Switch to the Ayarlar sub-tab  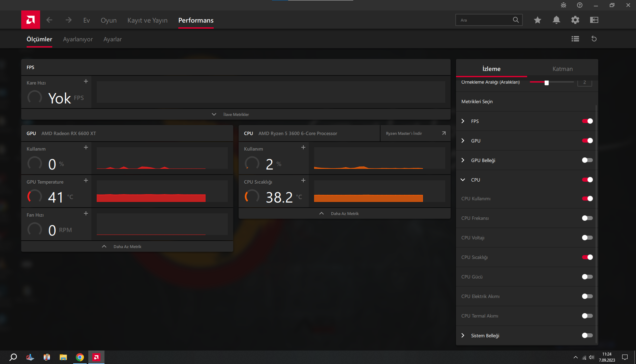point(113,39)
